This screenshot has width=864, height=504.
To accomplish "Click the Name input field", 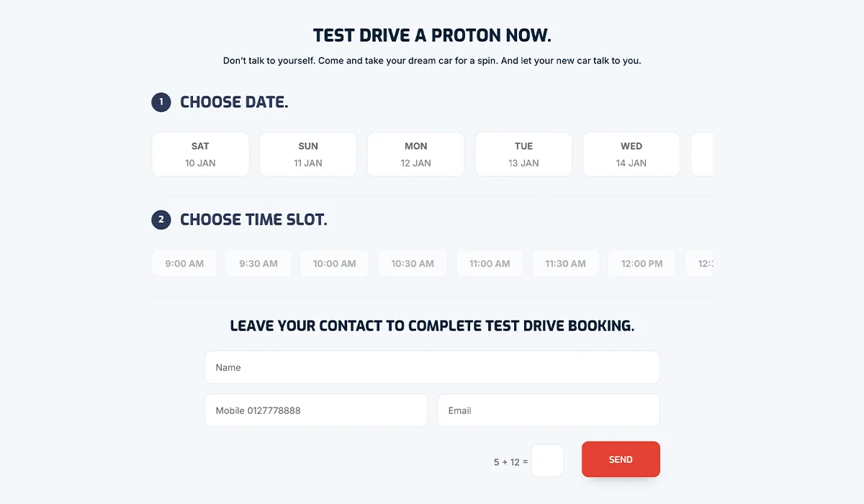I will click(x=432, y=367).
